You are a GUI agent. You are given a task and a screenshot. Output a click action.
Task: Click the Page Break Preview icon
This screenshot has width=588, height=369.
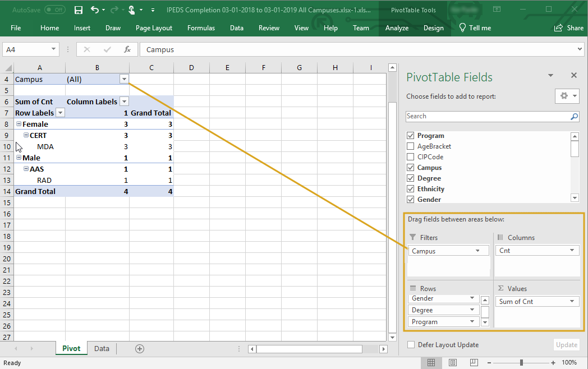click(474, 362)
